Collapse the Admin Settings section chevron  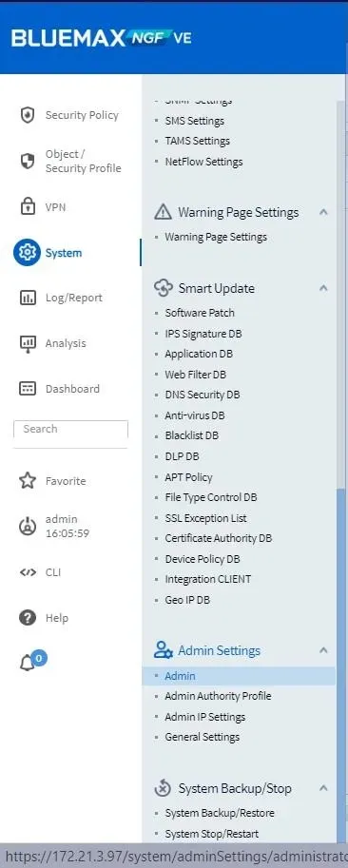point(324,650)
